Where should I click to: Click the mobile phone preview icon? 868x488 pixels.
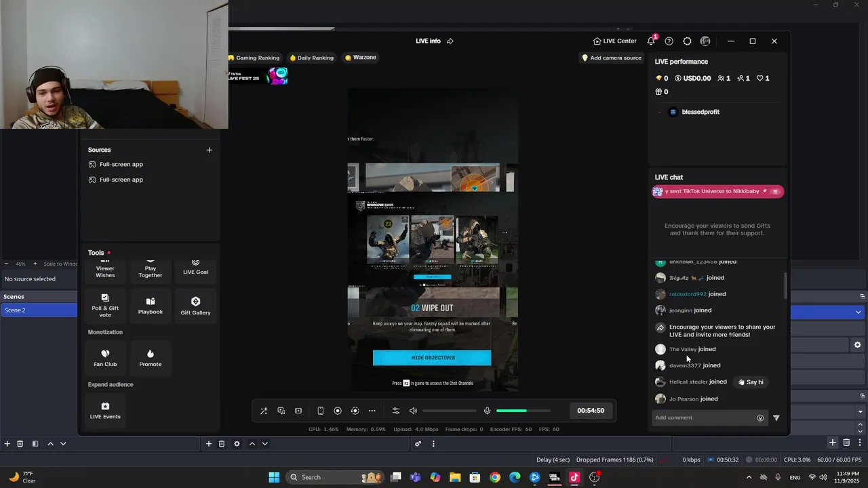(x=321, y=411)
